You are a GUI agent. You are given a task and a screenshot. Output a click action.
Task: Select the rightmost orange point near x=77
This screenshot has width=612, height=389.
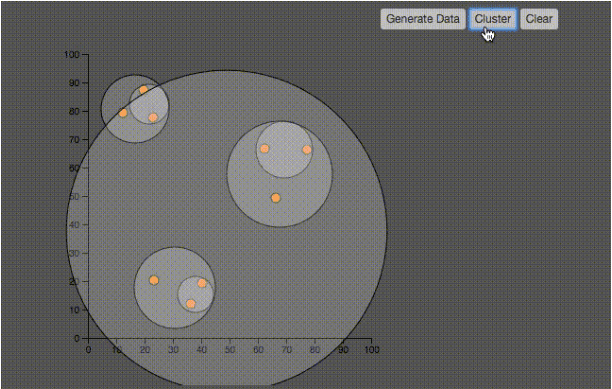tap(307, 150)
